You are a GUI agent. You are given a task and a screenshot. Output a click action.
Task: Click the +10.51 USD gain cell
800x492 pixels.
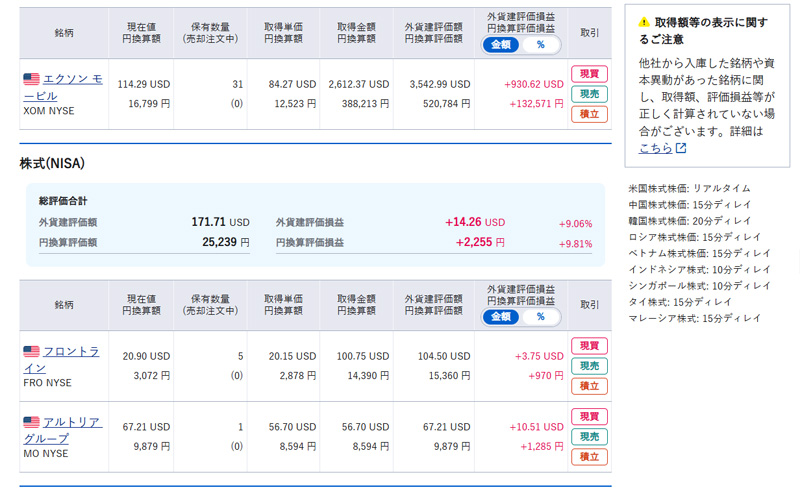(x=536, y=427)
